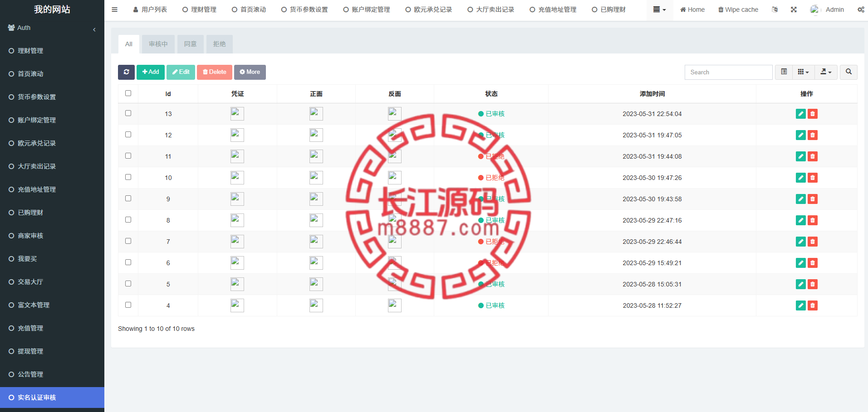The width and height of the screenshot is (868, 412).
Task: Focus the Search input field
Action: coord(728,72)
